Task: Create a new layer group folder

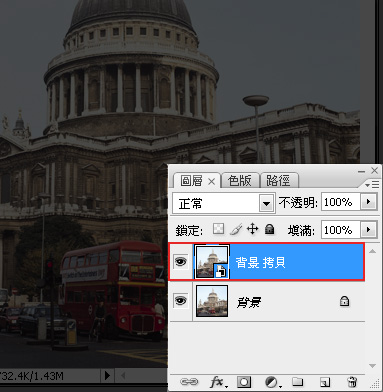Action: (x=297, y=382)
